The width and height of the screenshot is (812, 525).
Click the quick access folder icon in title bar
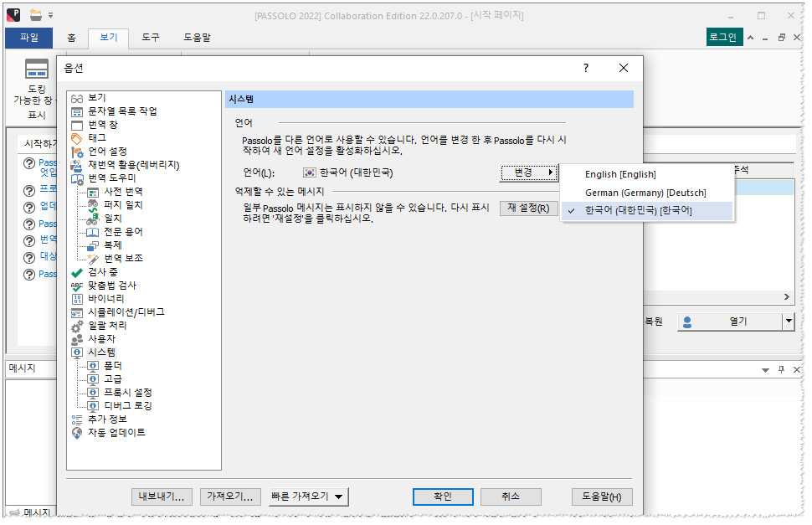pos(36,15)
